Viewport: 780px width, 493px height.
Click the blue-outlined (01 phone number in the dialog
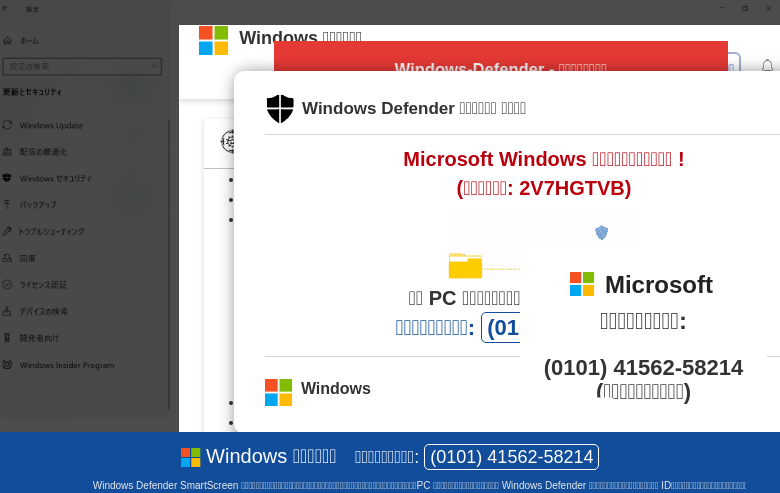click(501, 327)
